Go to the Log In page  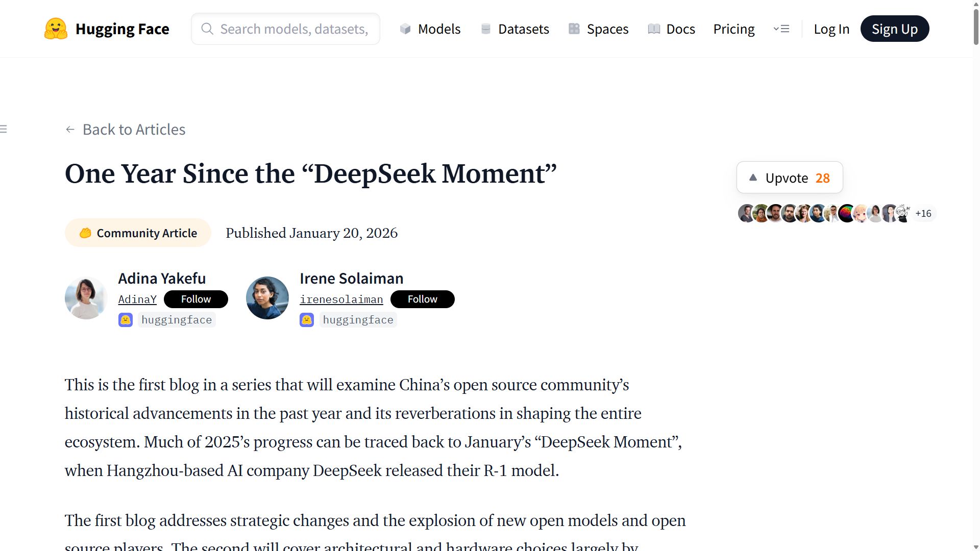point(831,29)
